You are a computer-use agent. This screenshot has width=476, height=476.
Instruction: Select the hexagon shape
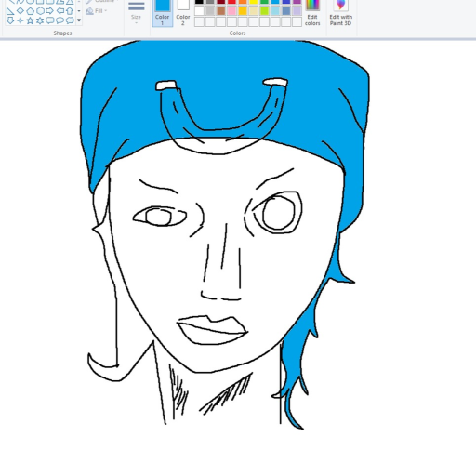40,11
